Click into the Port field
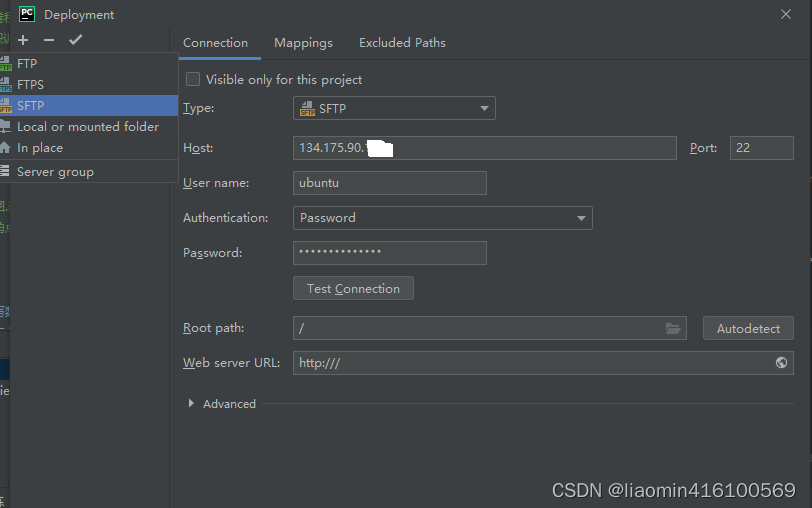Screen dimensions: 812x508 pyautogui.click(x=762, y=148)
